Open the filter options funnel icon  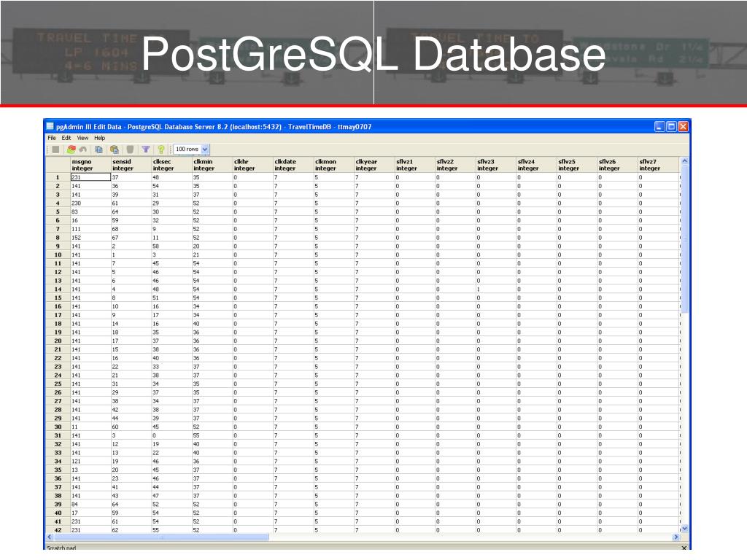[x=146, y=149]
